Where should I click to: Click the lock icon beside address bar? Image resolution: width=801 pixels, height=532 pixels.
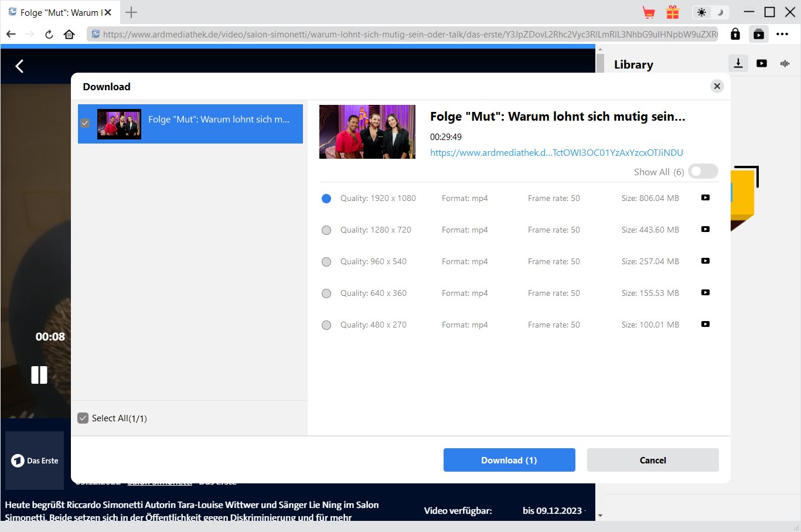[x=735, y=34]
